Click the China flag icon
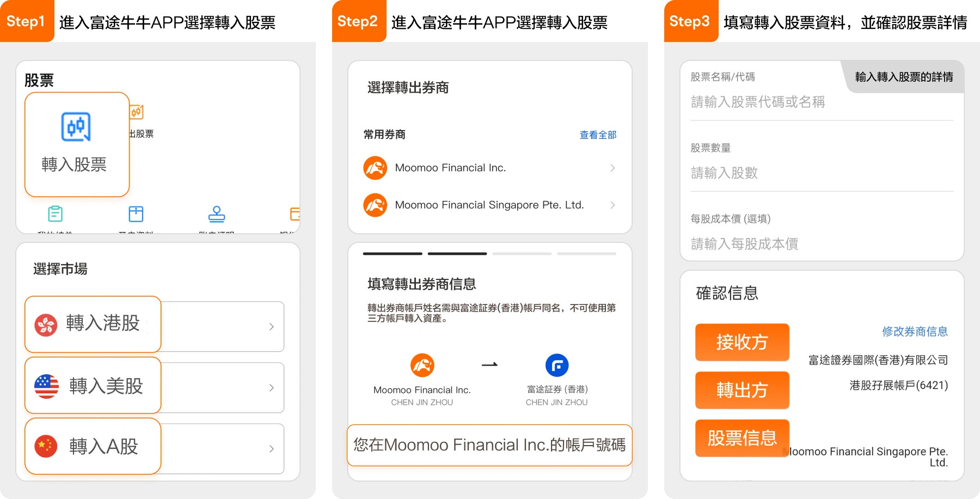980x499 pixels. pyautogui.click(x=46, y=447)
